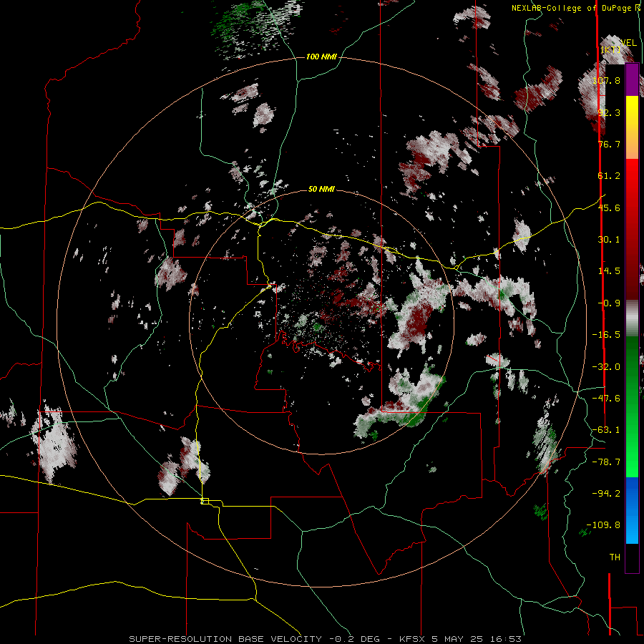Image resolution: width=644 pixels, height=644 pixels.
Task: Click the 50 NMI range ring label
Action: (321, 189)
